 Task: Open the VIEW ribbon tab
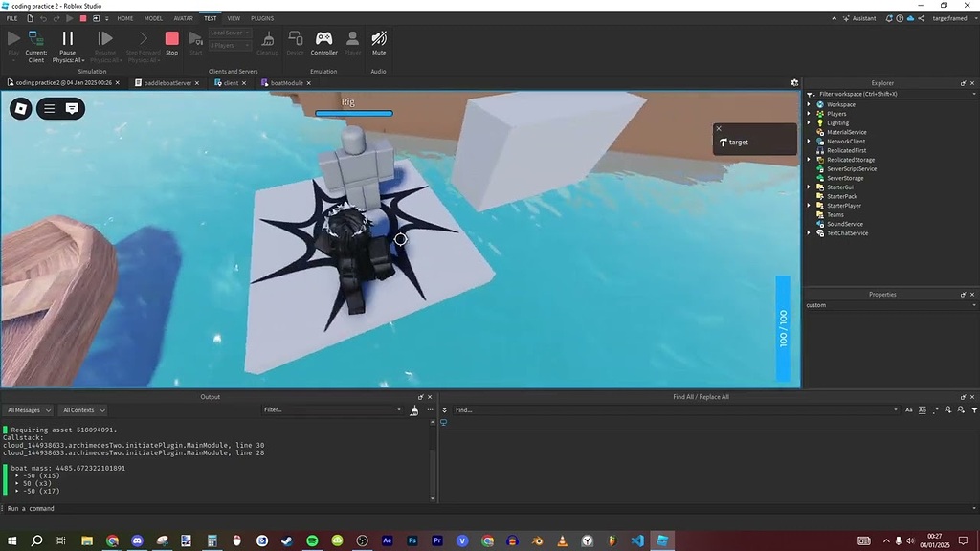pos(234,18)
